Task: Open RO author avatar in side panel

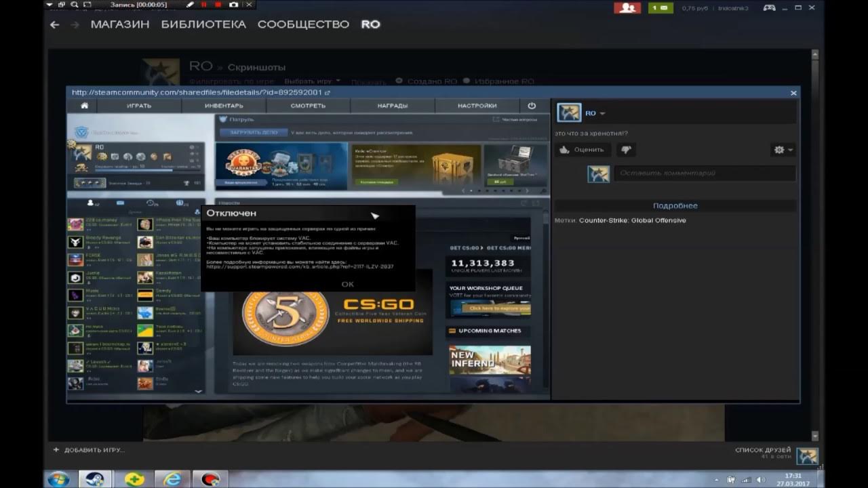Action: click(569, 113)
